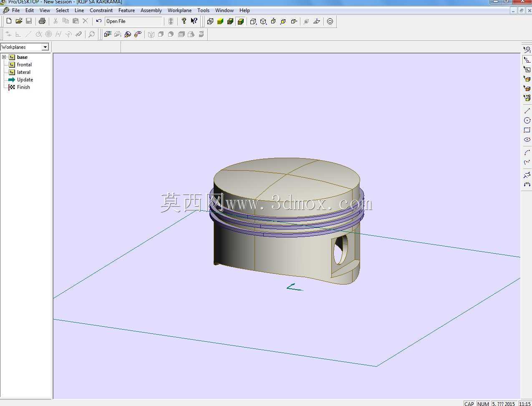Activate the Select Faces tool
Image resolution: width=532 pixels, height=406 pixels.
point(527,88)
